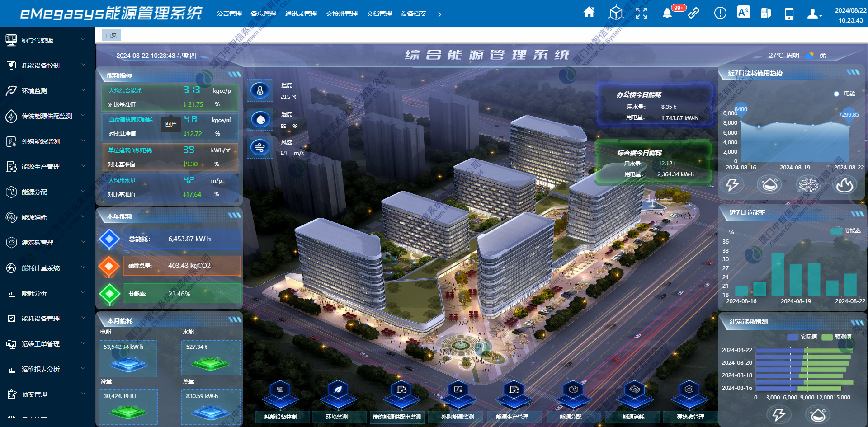Toggle fullscreen mode icon

(642, 13)
